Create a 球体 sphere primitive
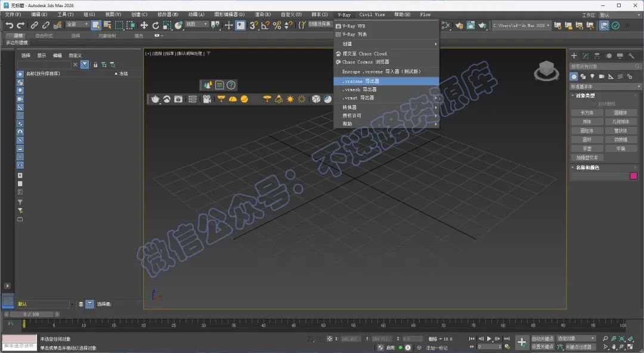 tap(587, 122)
